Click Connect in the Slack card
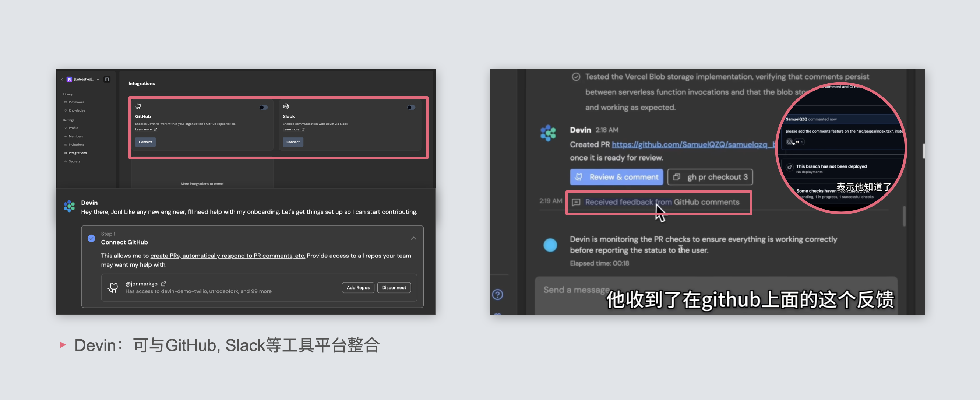 coord(293,142)
